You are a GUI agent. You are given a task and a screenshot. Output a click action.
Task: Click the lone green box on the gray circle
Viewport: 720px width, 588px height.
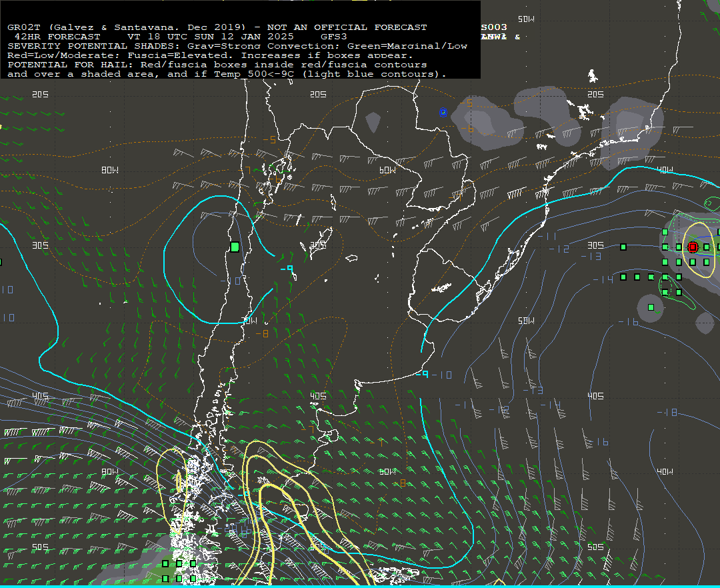651,307
